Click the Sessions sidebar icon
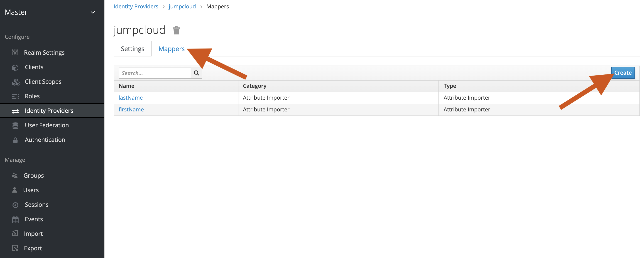The height and width of the screenshot is (258, 644). 14,204
